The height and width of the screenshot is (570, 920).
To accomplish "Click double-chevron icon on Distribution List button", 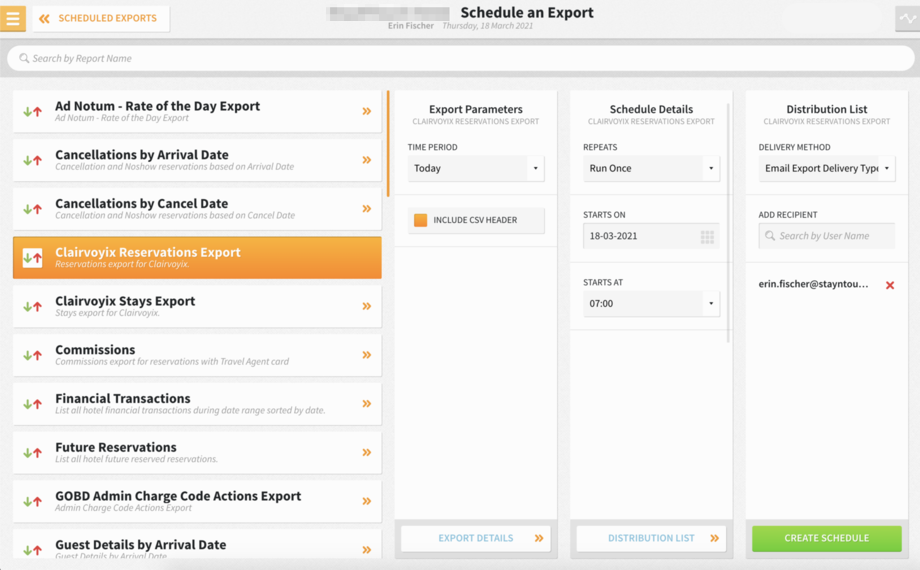I will pyautogui.click(x=714, y=538).
